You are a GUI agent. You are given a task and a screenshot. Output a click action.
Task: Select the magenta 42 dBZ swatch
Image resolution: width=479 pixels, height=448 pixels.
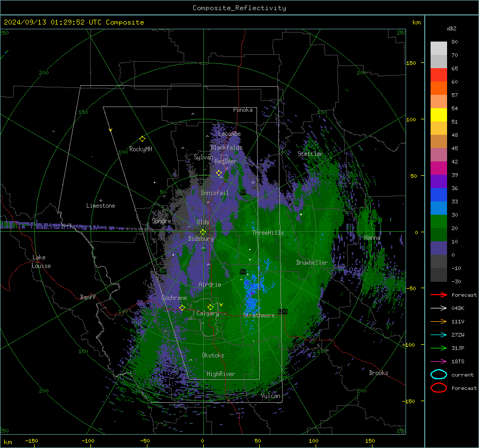[439, 168]
